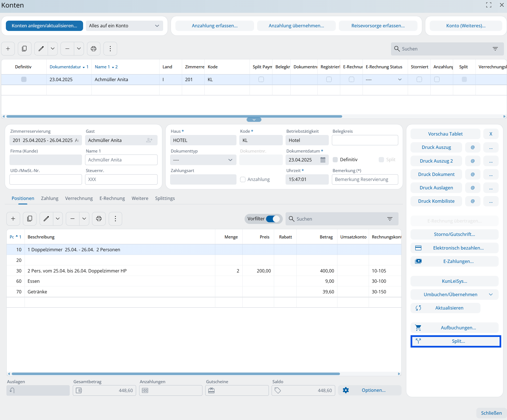Click the three-dot more menu in the top toolbar
The height and width of the screenshot is (420, 507).
110,49
